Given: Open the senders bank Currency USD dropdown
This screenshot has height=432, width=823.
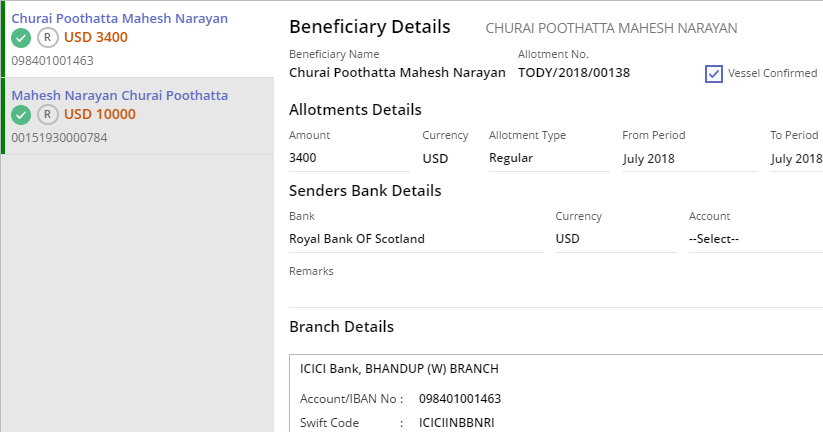Looking at the screenshot, I should [616, 239].
